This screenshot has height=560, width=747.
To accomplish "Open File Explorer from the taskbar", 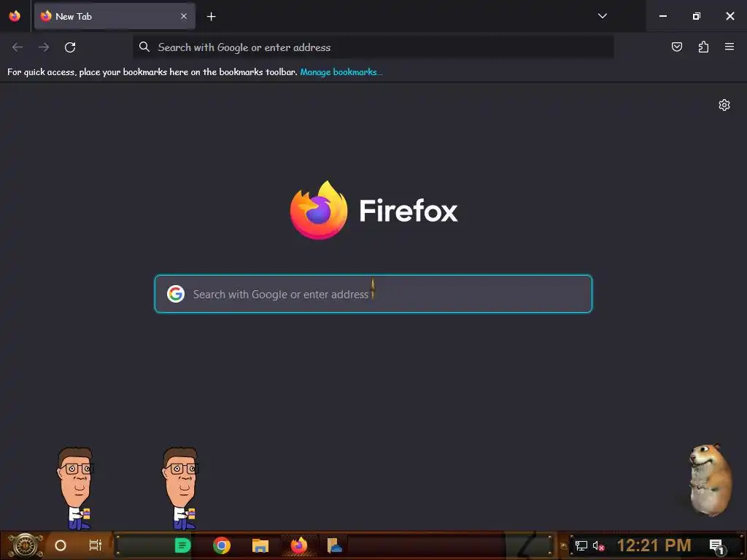I will click(260, 545).
